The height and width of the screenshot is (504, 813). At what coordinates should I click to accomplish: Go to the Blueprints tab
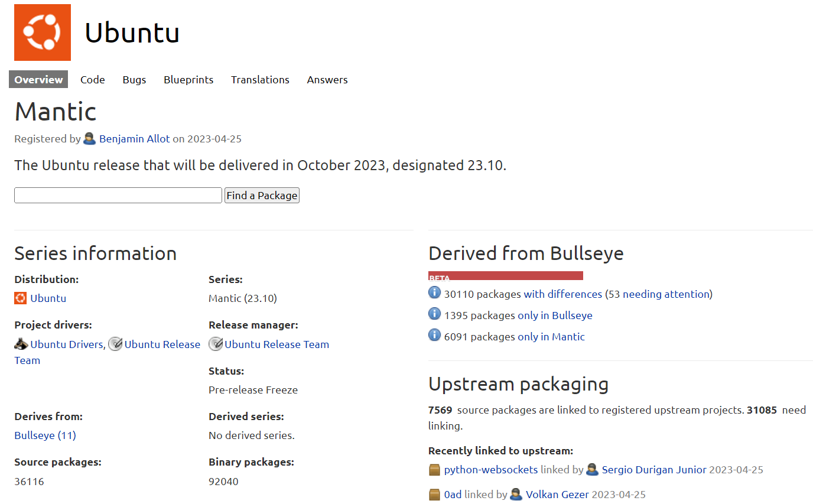coord(188,80)
